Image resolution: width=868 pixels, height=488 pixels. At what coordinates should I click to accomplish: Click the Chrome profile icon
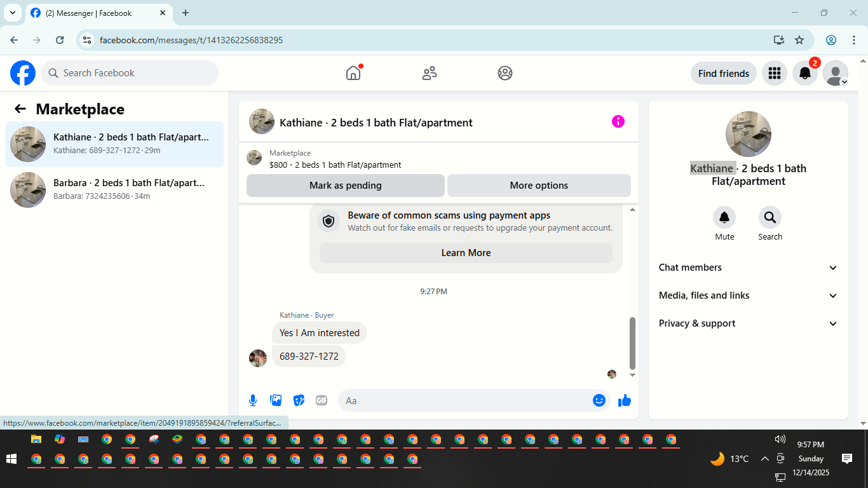point(831,40)
